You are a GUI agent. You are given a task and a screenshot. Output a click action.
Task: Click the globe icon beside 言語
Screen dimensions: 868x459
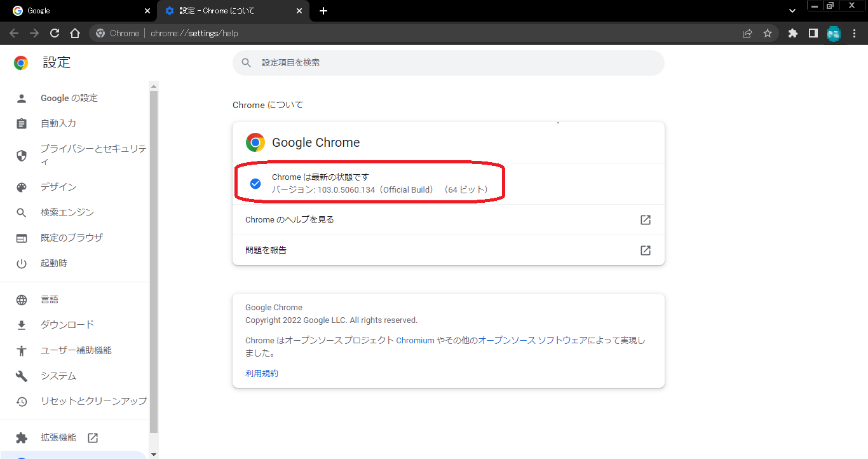coord(22,300)
